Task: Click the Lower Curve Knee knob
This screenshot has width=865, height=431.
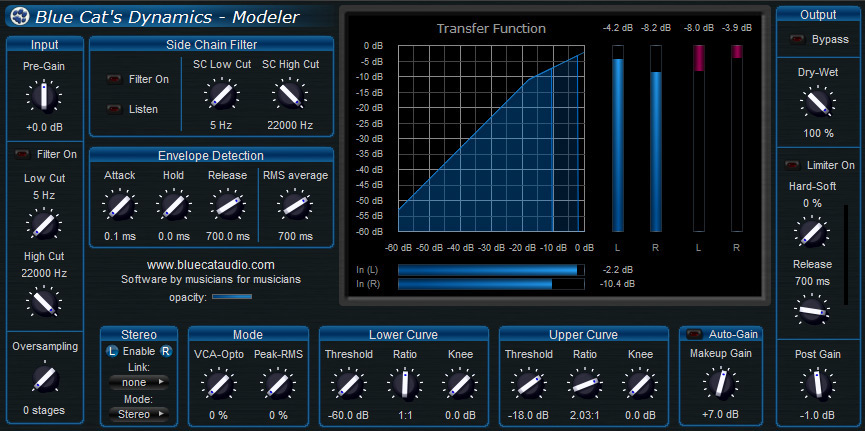Action: [x=460, y=385]
